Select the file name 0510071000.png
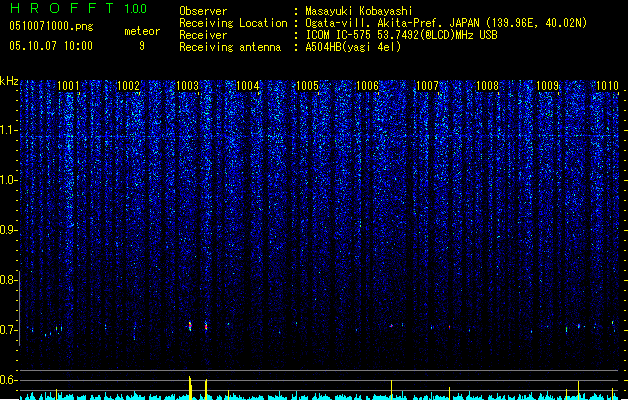 coord(51,26)
